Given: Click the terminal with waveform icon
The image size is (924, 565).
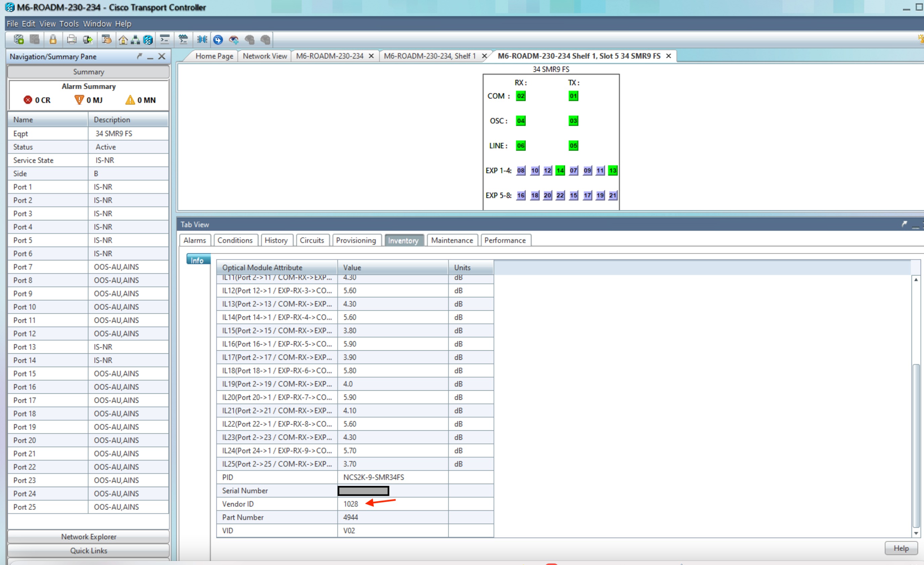Looking at the screenshot, I should [183, 39].
